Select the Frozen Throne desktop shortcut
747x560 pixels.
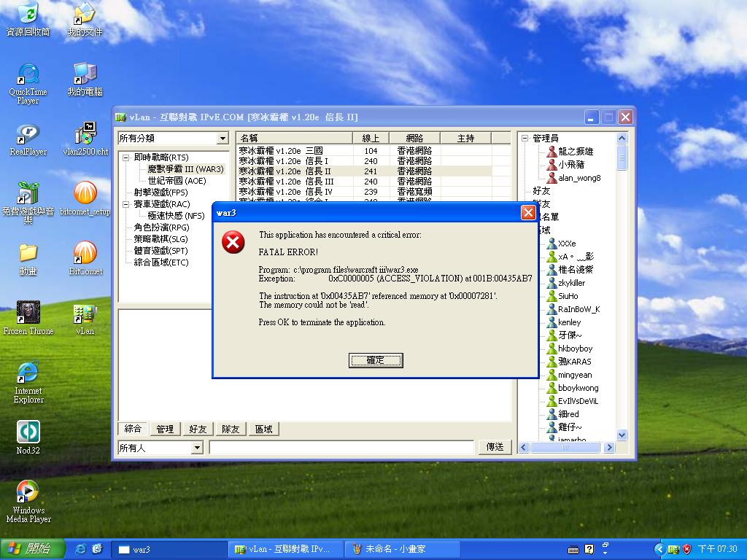(28, 318)
